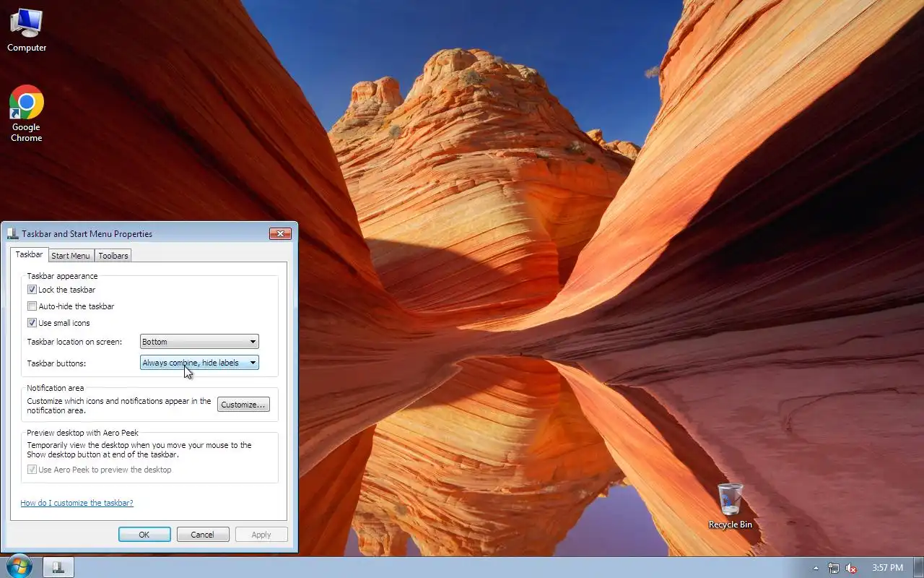This screenshot has width=924, height=578.
Task: Select the Google Chrome desktop shortcut
Action: click(x=27, y=114)
